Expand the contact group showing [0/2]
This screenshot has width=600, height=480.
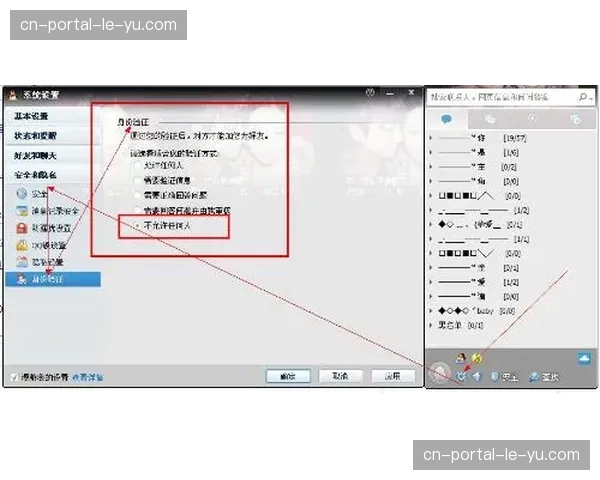tap(431, 167)
